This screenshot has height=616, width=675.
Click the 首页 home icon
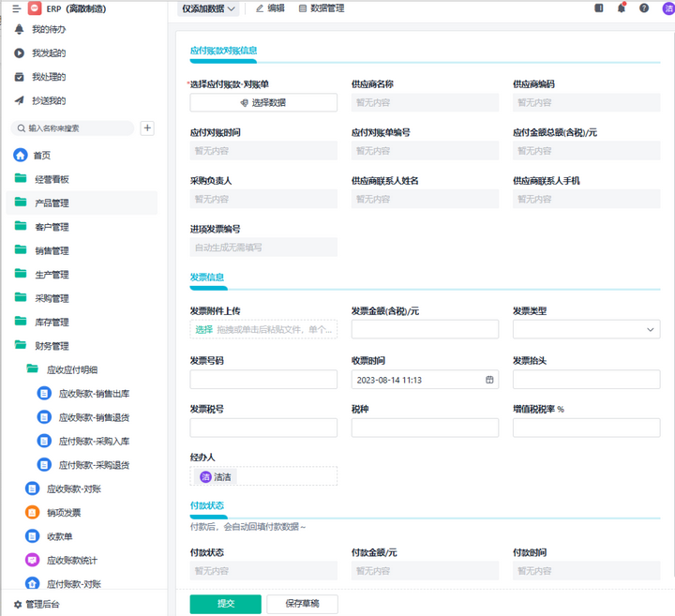pyautogui.click(x=21, y=156)
